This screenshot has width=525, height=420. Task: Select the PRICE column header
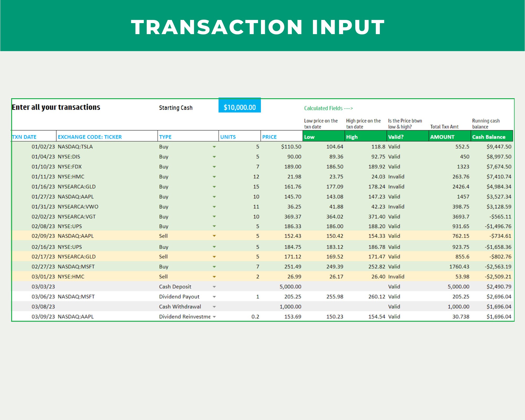(x=282, y=136)
